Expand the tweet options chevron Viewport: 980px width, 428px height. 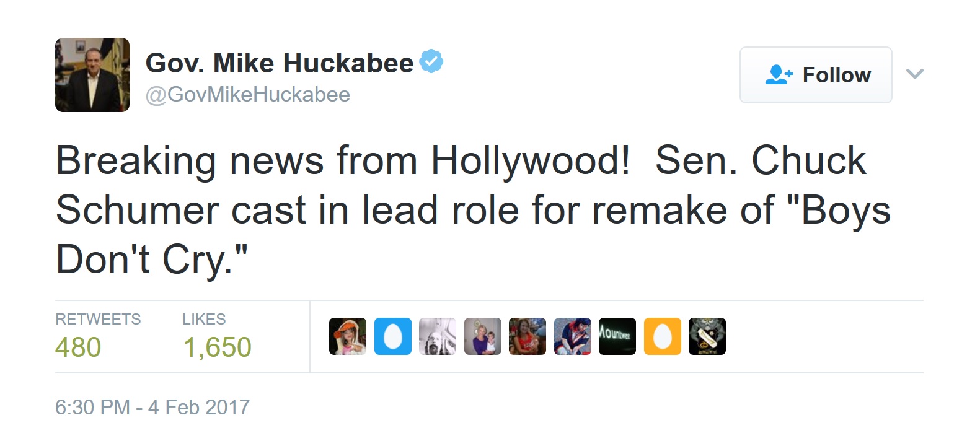tap(914, 74)
